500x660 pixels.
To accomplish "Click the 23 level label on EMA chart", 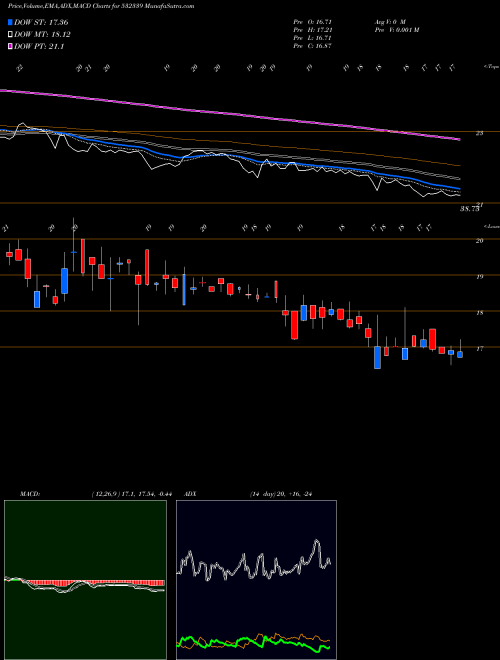I will [479, 133].
